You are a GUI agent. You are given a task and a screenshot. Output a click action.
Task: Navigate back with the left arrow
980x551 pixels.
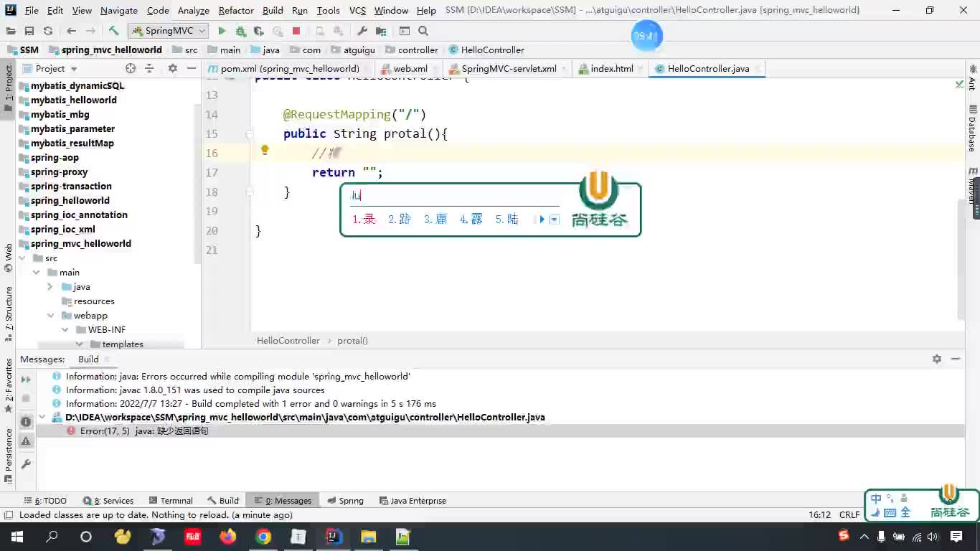71,31
